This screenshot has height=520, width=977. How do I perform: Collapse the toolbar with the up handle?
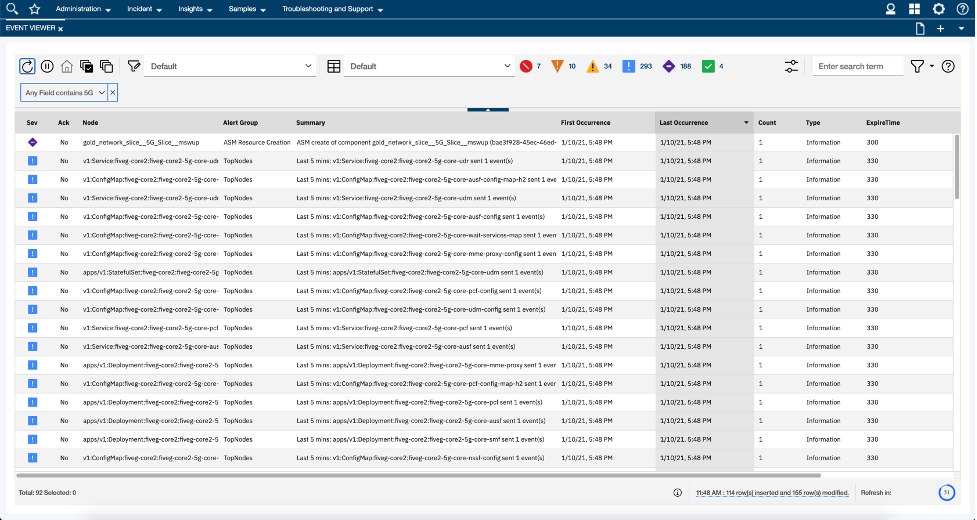point(488,110)
